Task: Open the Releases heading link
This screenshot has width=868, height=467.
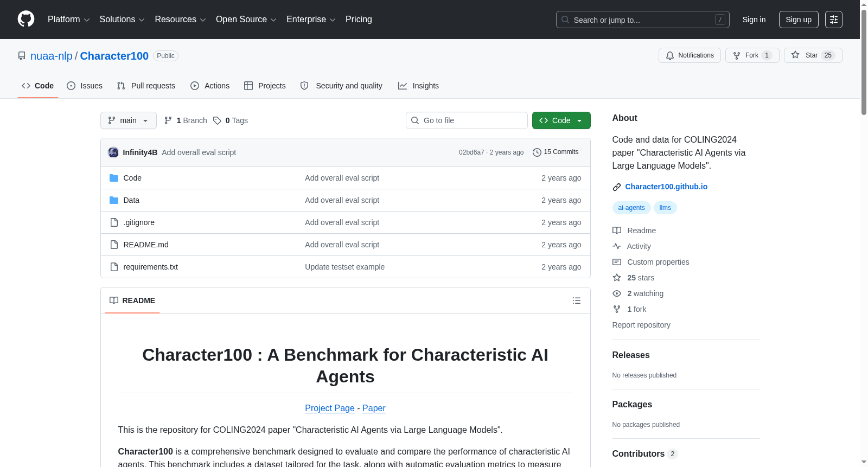Action: 631,355
